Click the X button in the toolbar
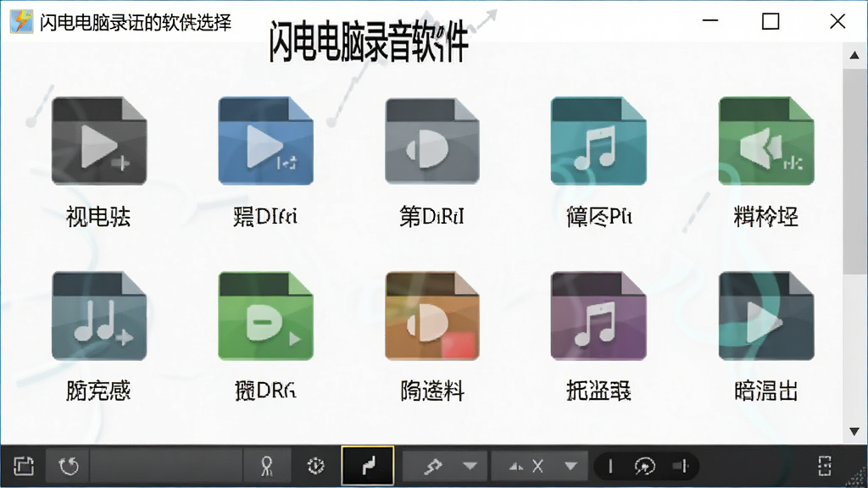This screenshot has width=868, height=488. [x=537, y=466]
